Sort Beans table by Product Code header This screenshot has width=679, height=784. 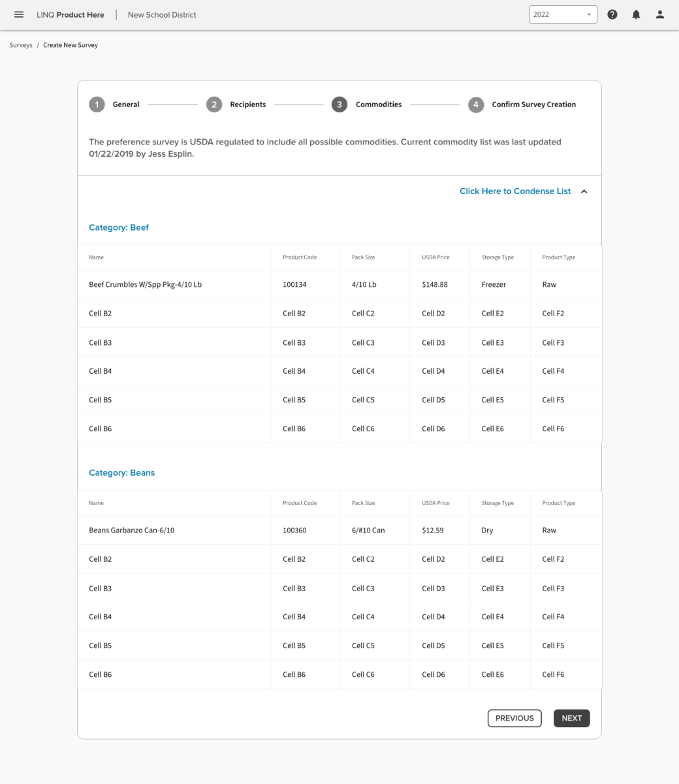(x=300, y=503)
